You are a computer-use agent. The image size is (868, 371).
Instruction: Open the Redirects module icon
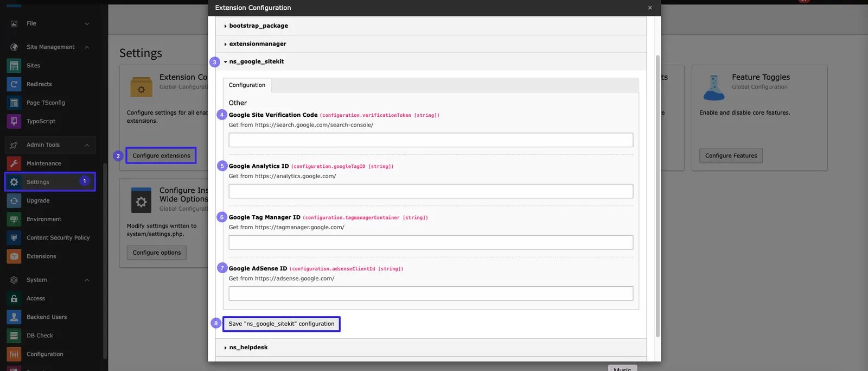click(14, 84)
